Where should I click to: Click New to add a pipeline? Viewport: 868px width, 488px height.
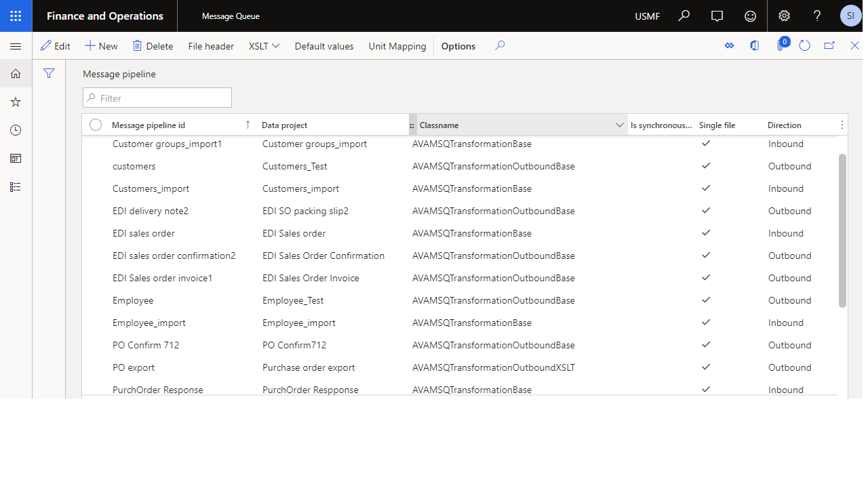point(101,46)
